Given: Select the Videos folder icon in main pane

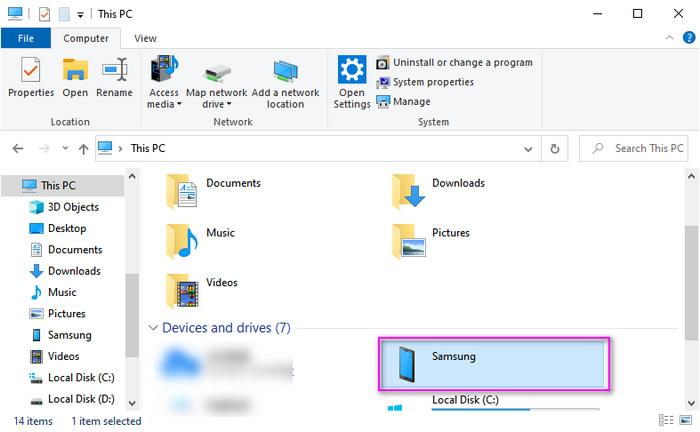Looking at the screenshot, I should pos(182,291).
